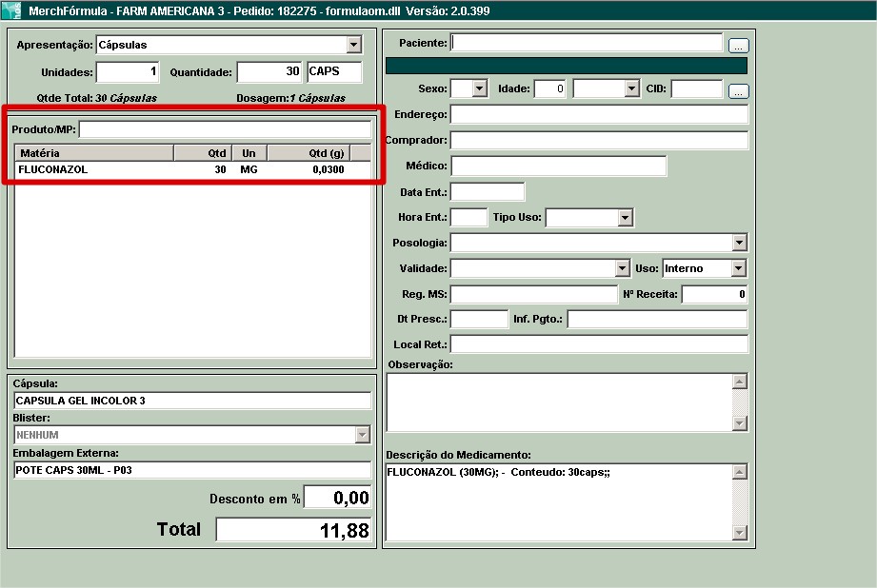
Task: Click the ellipsis button beside Paciente field
Action: (x=739, y=45)
